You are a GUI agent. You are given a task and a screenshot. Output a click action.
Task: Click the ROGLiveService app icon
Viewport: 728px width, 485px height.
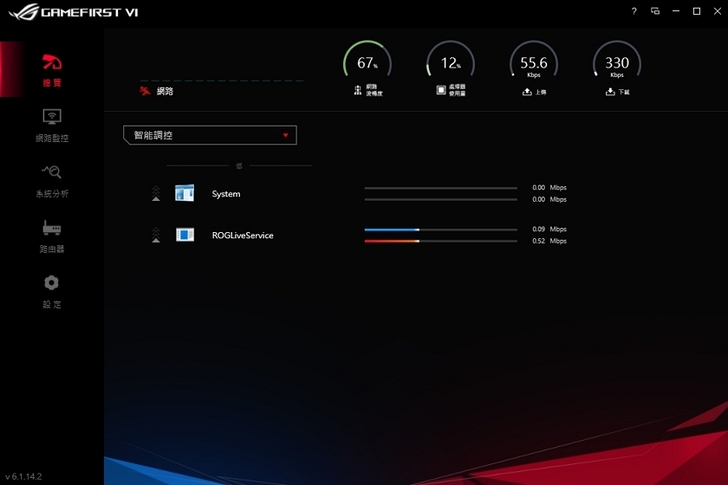click(x=184, y=235)
